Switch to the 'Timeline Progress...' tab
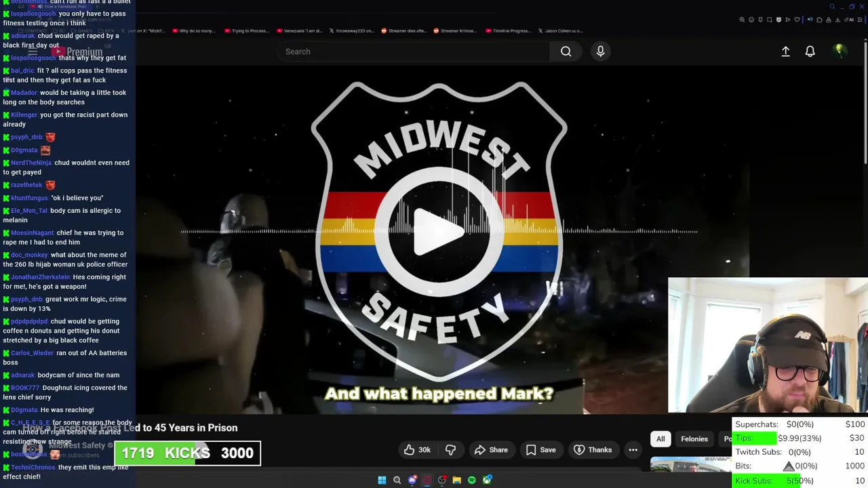 click(510, 30)
